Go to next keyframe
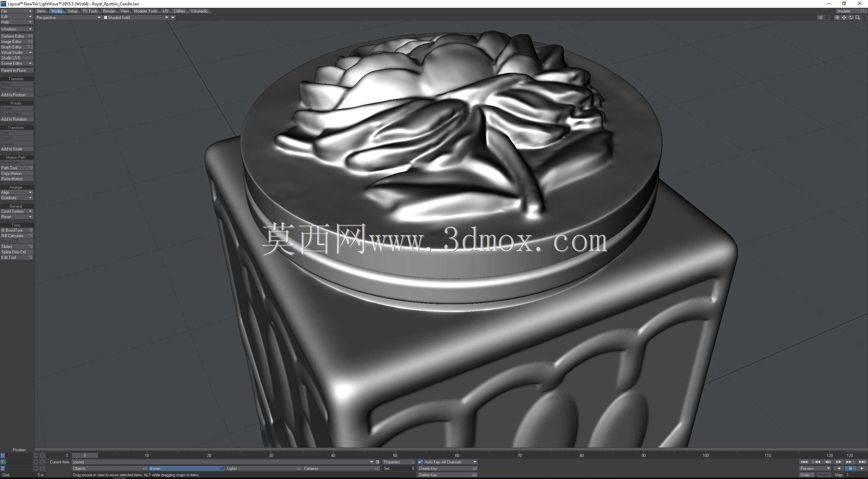Screen dimensions: 868x479 [850, 462]
